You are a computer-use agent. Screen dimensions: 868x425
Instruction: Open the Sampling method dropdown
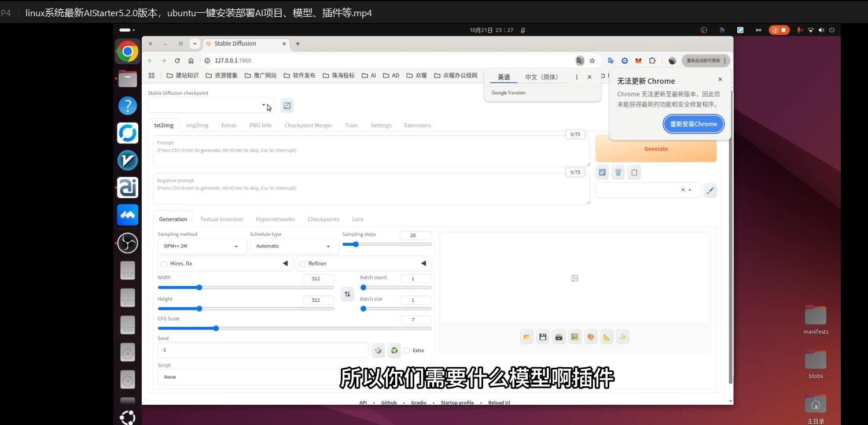pos(202,246)
